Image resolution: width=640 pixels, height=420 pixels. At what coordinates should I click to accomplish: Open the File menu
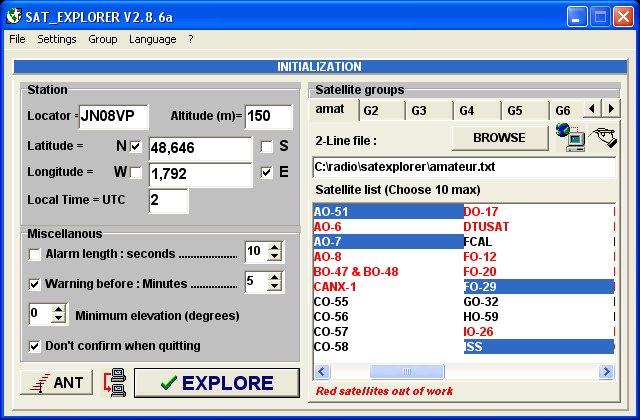[x=17, y=39]
